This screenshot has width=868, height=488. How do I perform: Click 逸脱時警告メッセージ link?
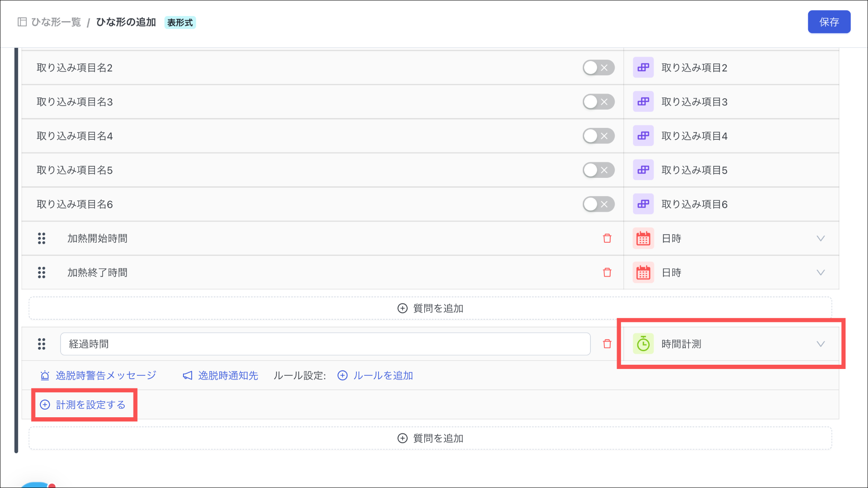[x=105, y=375]
